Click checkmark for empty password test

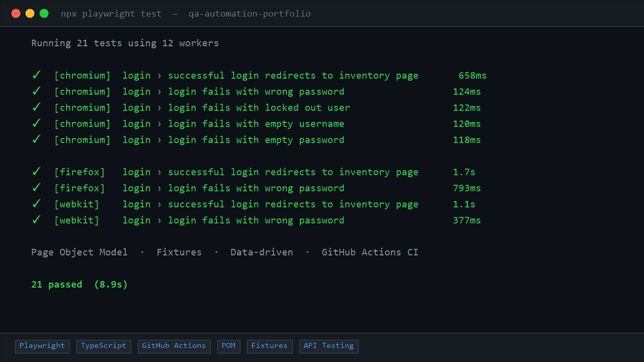pos(36,140)
